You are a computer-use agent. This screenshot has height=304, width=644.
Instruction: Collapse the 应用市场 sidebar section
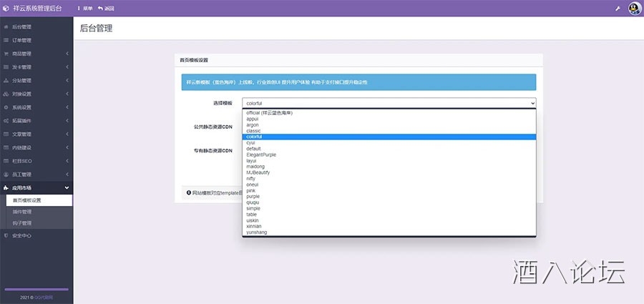pyautogui.click(x=36, y=187)
